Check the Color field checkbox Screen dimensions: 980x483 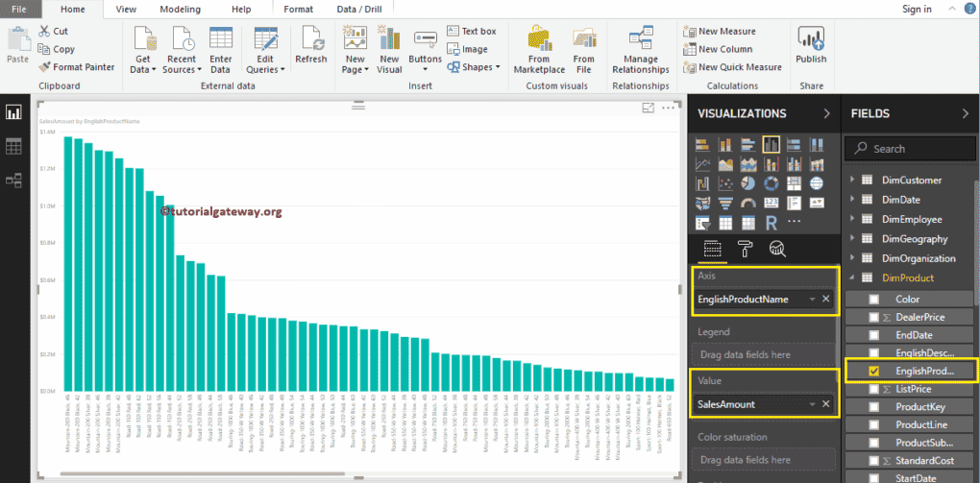[x=873, y=300]
